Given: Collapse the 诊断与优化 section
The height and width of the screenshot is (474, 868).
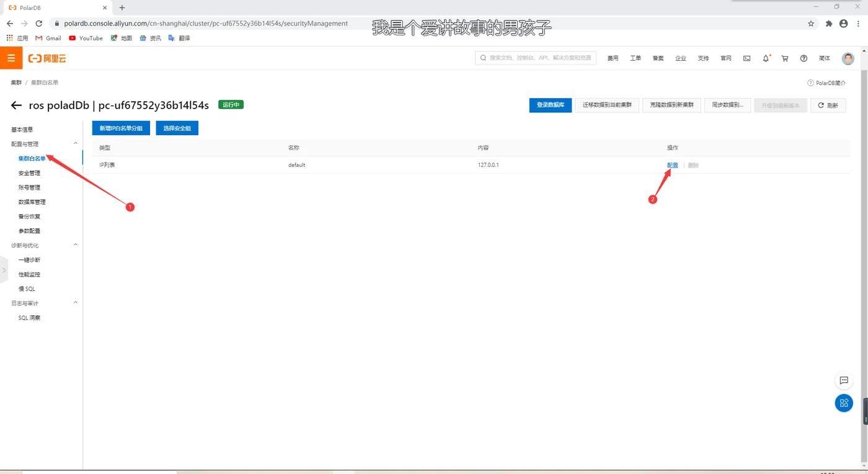Looking at the screenshot, I should coord(76,245).
